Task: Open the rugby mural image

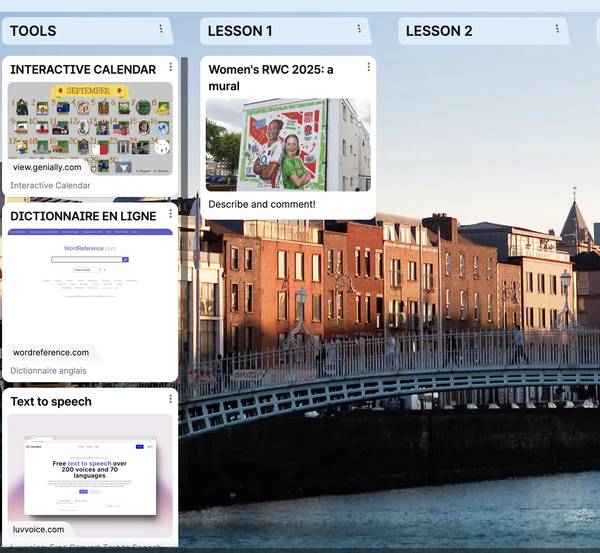Action: (288, 145)
